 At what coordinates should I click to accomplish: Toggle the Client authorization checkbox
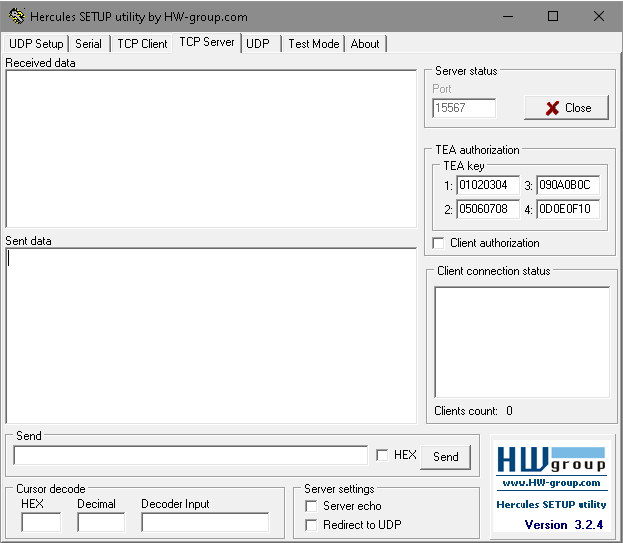point(439,243)
